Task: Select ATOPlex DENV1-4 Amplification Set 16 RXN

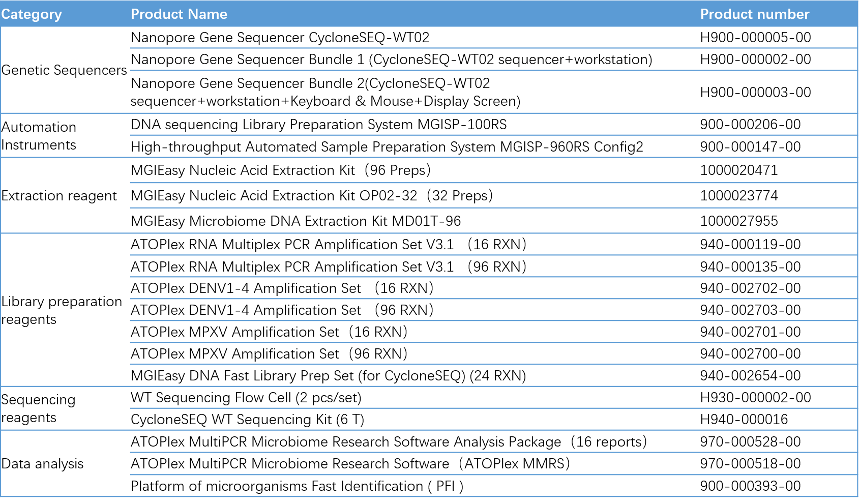Action: (282, 288)
